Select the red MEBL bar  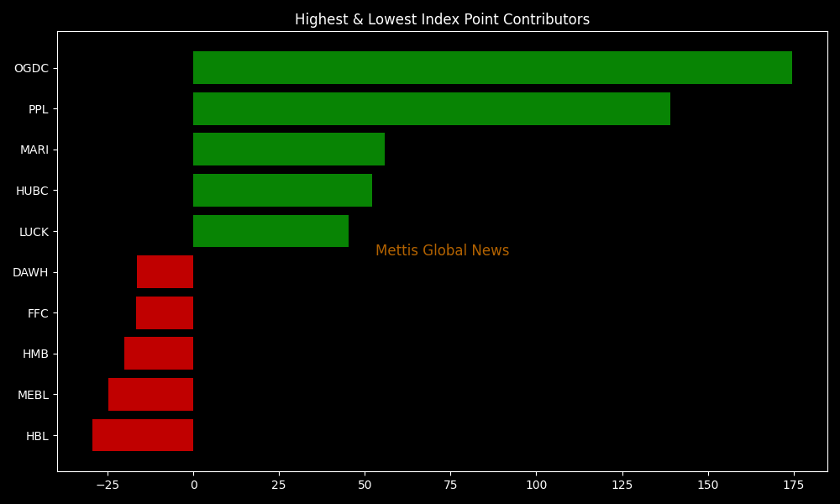(x=150, y=394)
